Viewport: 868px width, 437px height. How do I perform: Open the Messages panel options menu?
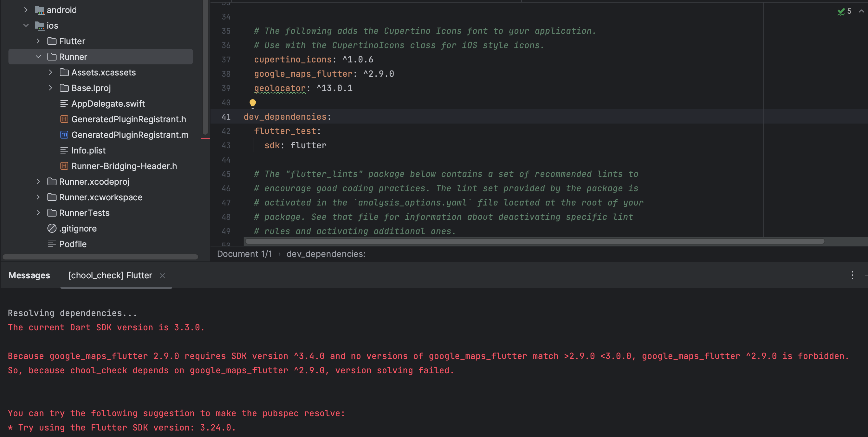coord(852,275)
